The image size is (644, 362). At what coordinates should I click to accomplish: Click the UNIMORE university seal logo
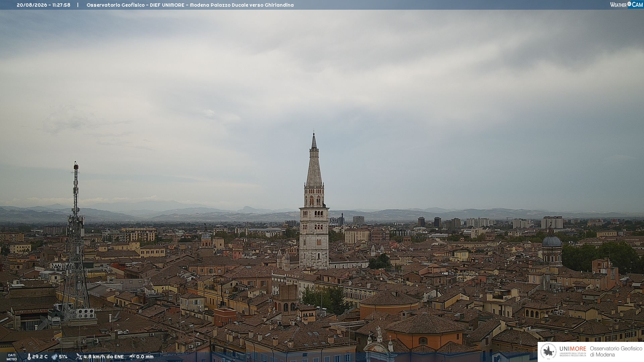pos(548,352)
